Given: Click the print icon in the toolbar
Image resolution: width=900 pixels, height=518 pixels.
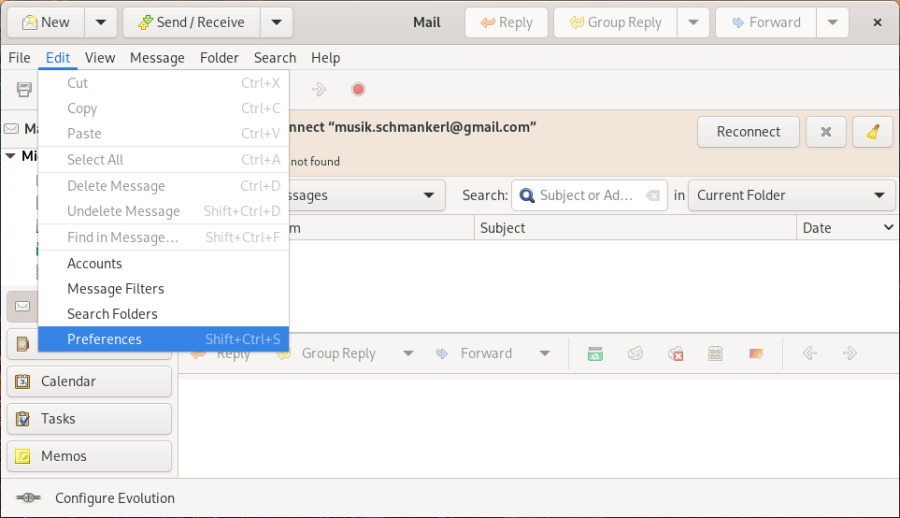Looking at the screenshot, I should click(24, 90).
